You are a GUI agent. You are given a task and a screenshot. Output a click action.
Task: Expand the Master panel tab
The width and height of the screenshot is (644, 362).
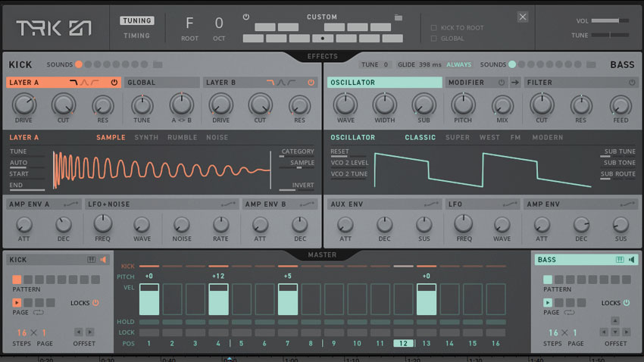[x=322, y=255]
